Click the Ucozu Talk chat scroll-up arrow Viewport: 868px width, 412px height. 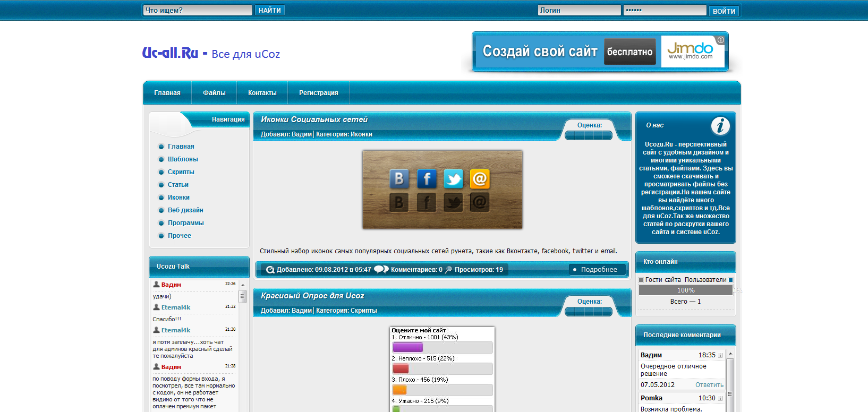[243, 285]
